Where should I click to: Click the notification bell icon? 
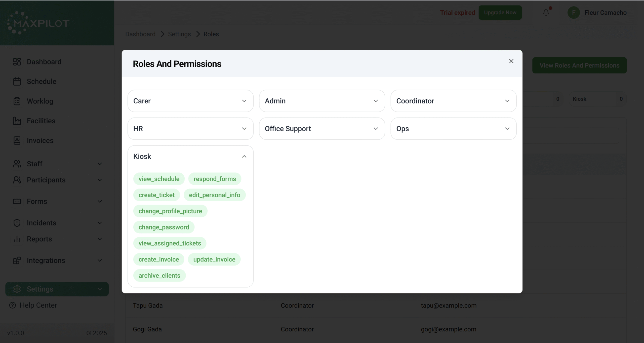(x=546, y=12)
